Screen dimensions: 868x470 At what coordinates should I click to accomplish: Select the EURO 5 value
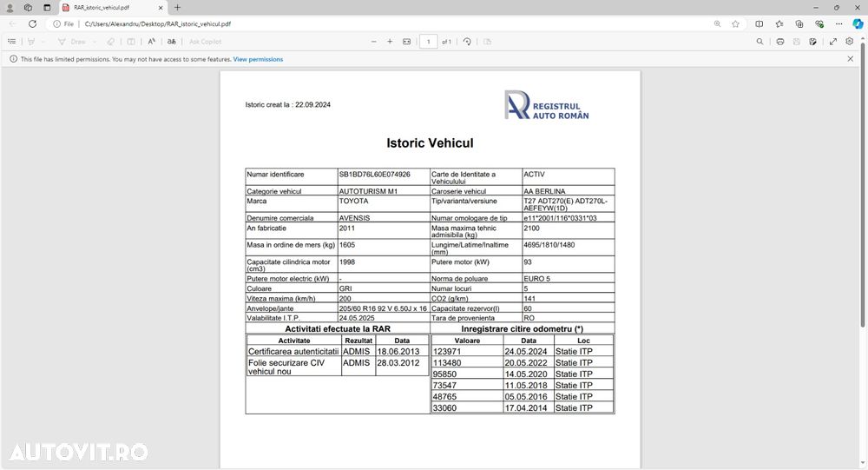537,278
